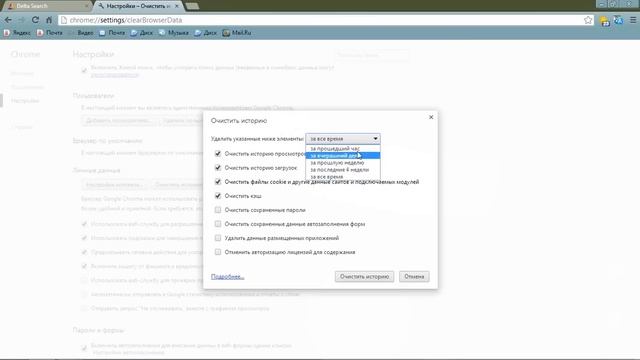This screenshot has height=360, width=640.
Task: Click the settings search field
Action: 371,55
